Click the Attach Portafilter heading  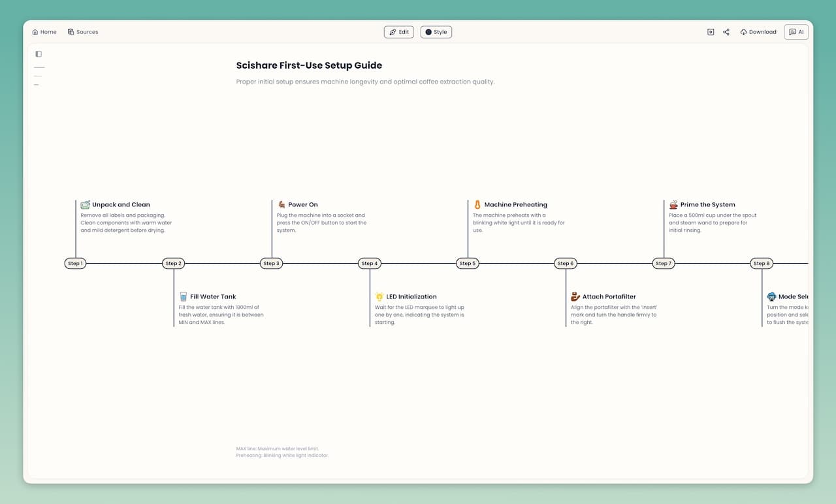609,296
